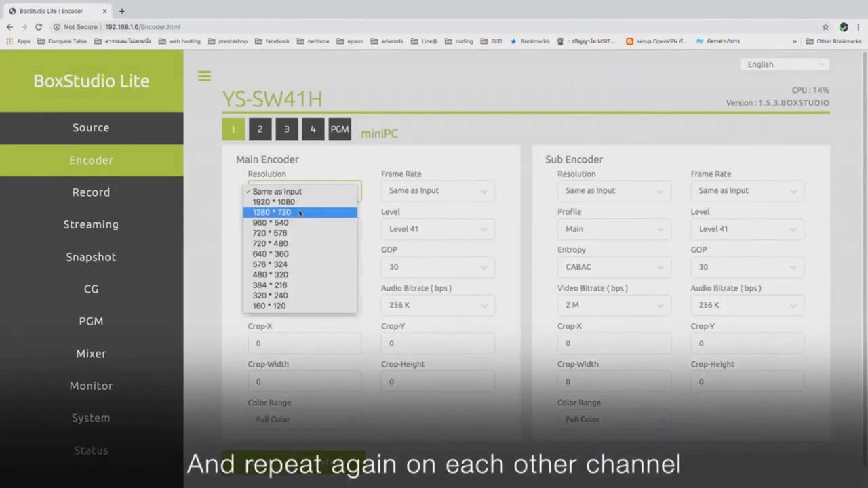The width and height of the screenshot is (868, 488).
Task: Click Sub Encoder Crop-Height field
Action: click(747, 382)
